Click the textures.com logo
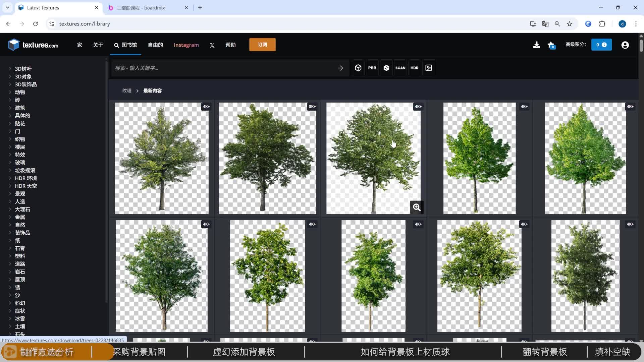This screenshot has width=644, height=362. 33,45
